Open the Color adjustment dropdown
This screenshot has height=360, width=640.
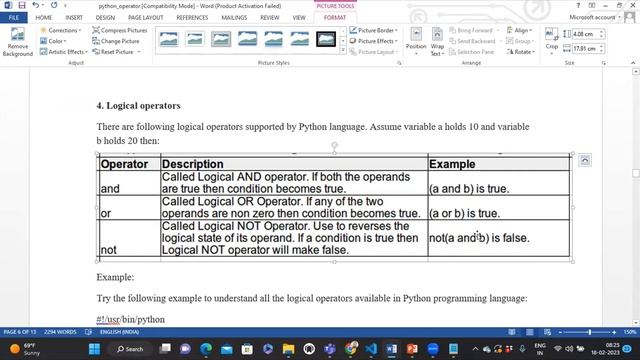[x=53, y=41]
